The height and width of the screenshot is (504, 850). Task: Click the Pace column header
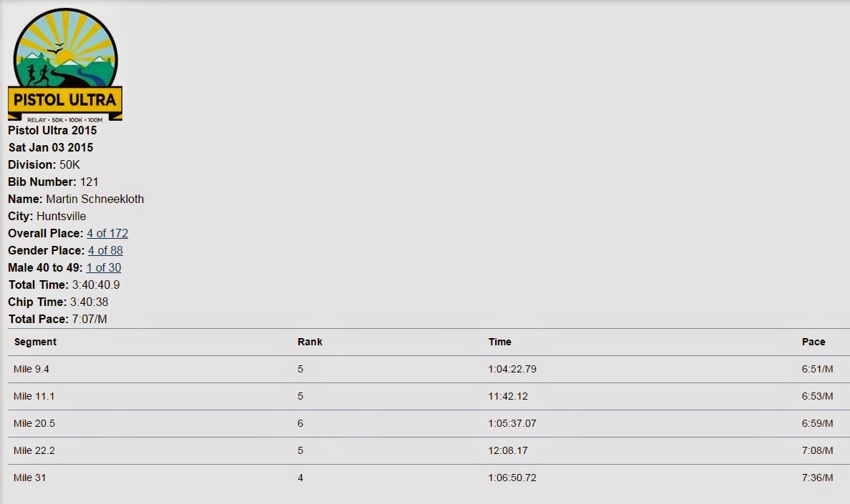[x=813, y=342]
